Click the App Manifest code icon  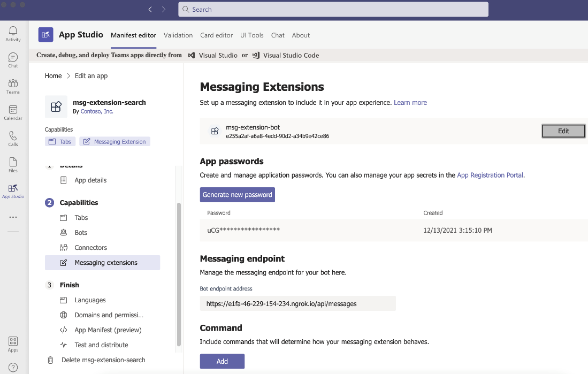click(x=63, y=330)
